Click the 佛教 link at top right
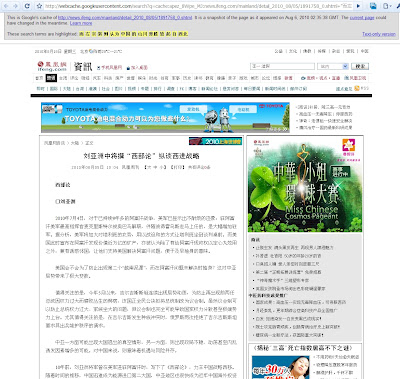This screenshot has width=400, height=379. [307, 51]
